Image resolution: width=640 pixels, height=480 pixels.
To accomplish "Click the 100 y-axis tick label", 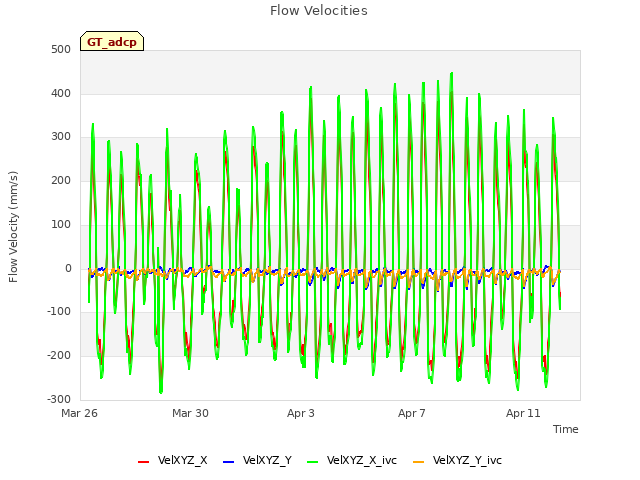I will pos(61,224).
